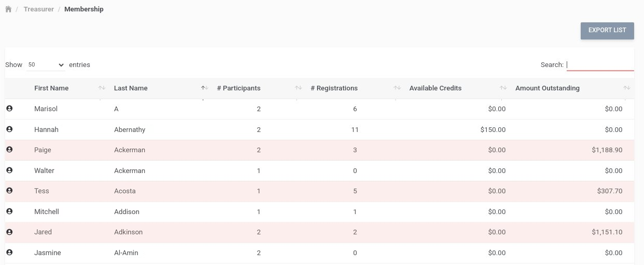Sort by # Participants column arrows

coord(298,88)
